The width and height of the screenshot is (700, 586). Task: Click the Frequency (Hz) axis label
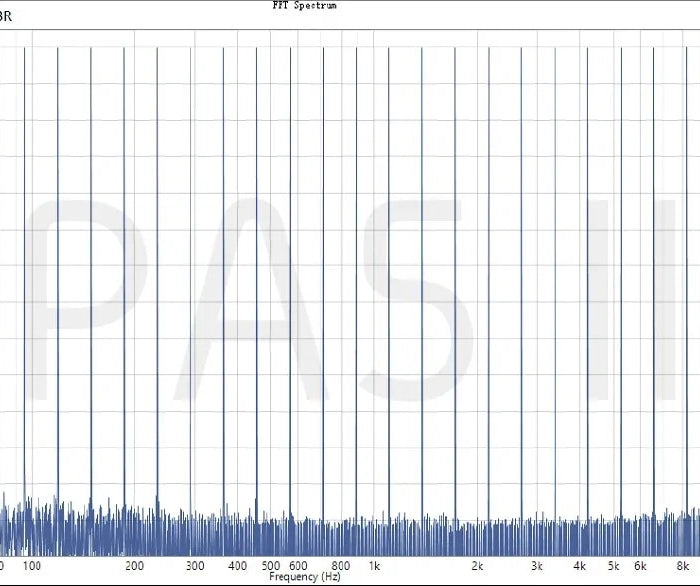(308, 577)
